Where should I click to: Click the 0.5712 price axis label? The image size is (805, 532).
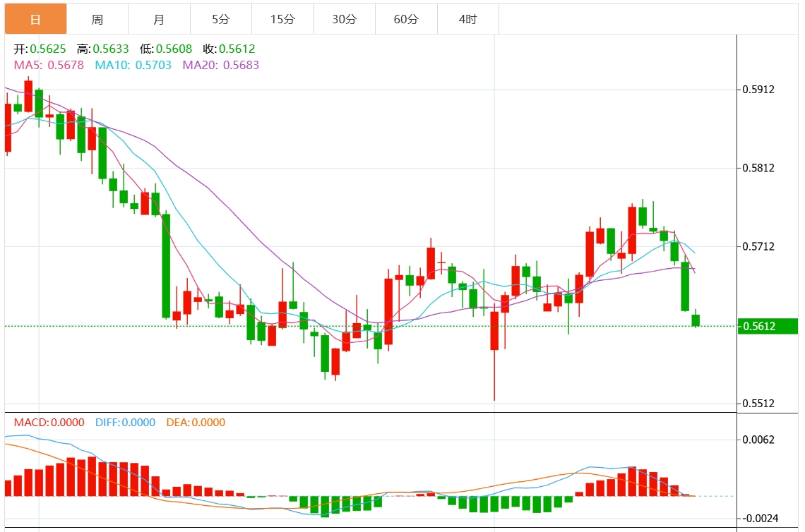tap(758, 247)
